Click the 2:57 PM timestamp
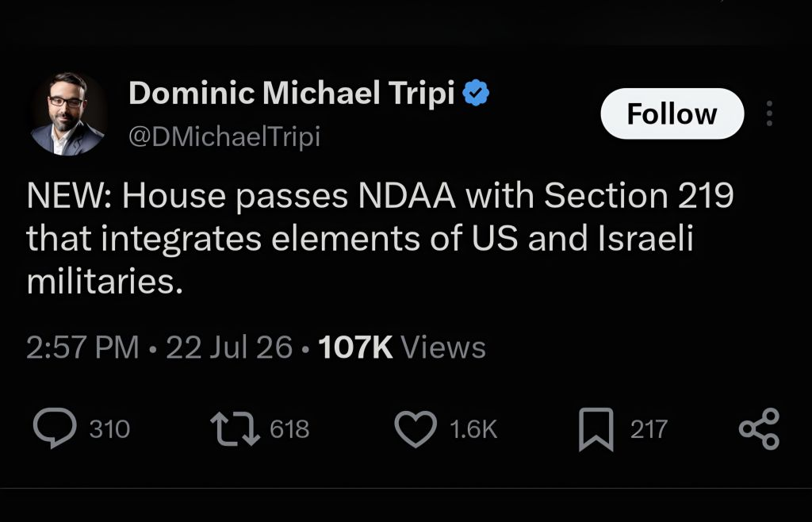 click(82, 347)
